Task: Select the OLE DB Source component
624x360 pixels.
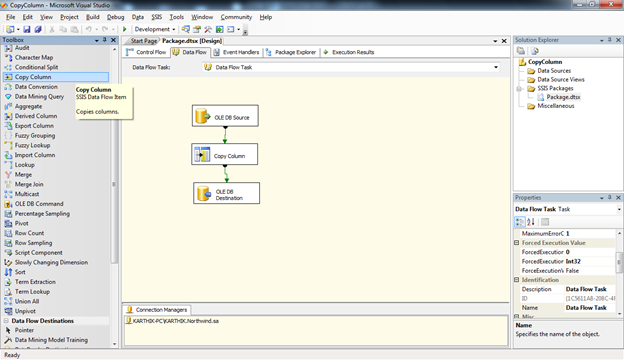Action: click(225, 116)
